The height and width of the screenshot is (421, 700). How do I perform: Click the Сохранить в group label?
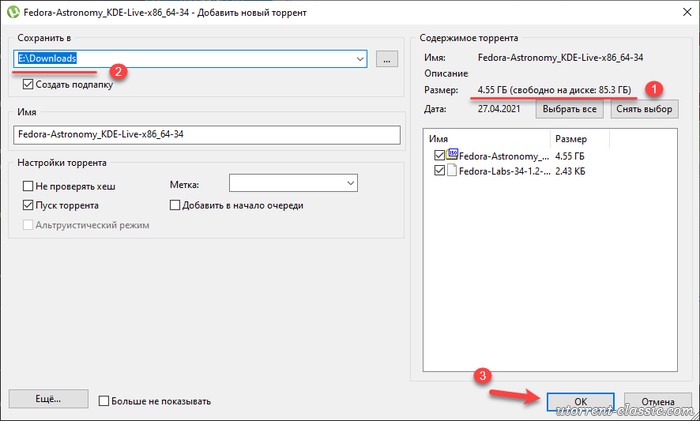click(x=44, y=38)
